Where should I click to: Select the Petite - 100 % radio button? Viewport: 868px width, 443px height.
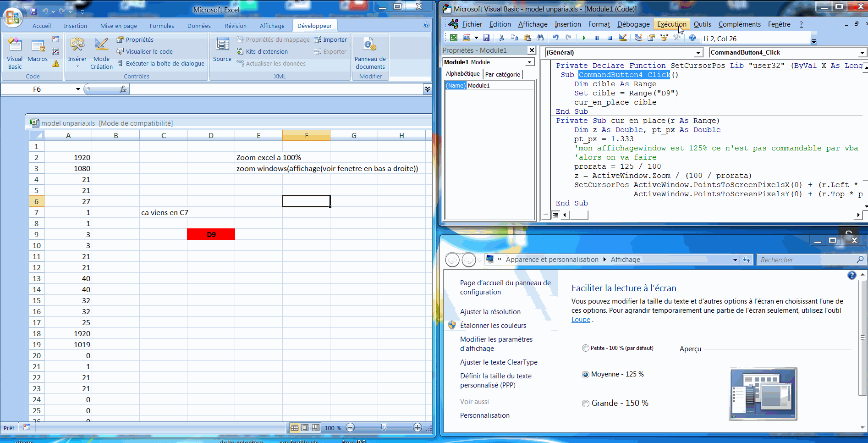[585, 348]
